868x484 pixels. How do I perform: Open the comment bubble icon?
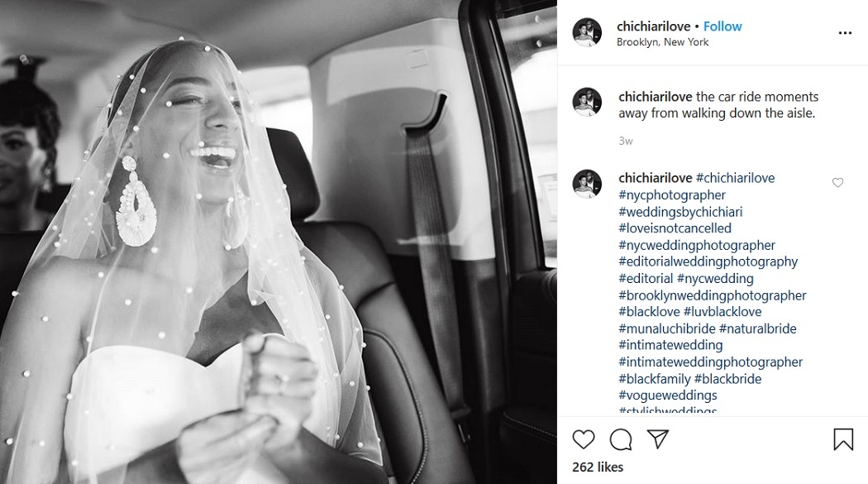click(621, 439)
